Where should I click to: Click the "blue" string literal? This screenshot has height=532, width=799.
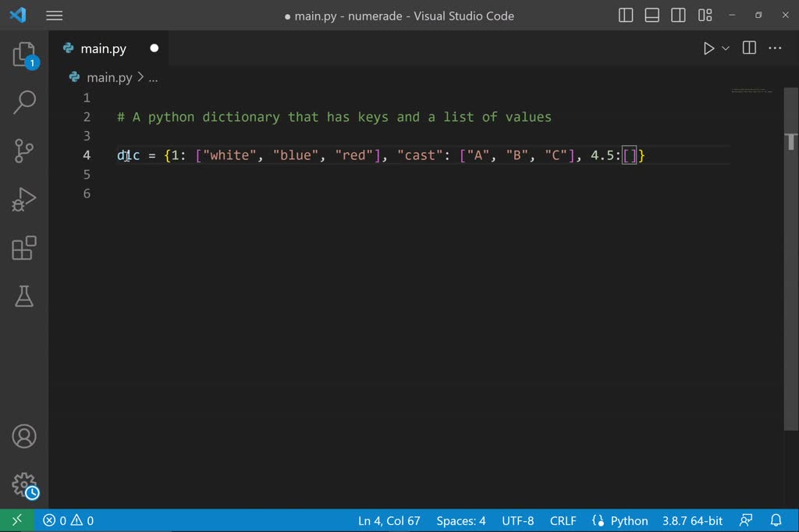(296, 155)
